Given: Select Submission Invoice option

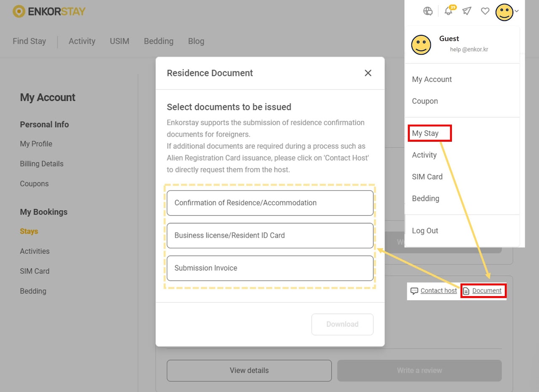Looking at the screenshot, I should (270, 268).
